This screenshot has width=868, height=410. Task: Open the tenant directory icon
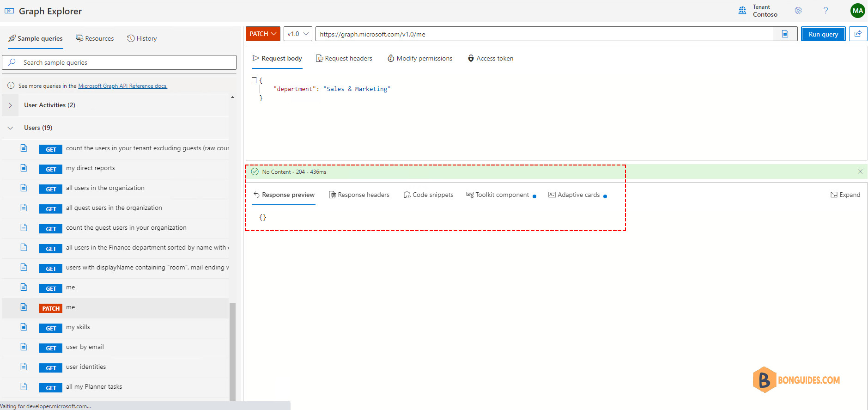(x=742, y=11)
